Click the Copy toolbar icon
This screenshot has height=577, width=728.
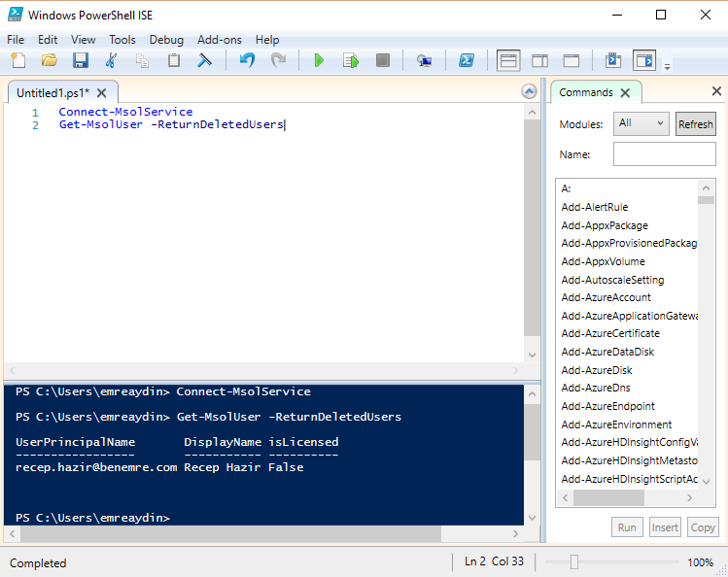click(142, 60)
